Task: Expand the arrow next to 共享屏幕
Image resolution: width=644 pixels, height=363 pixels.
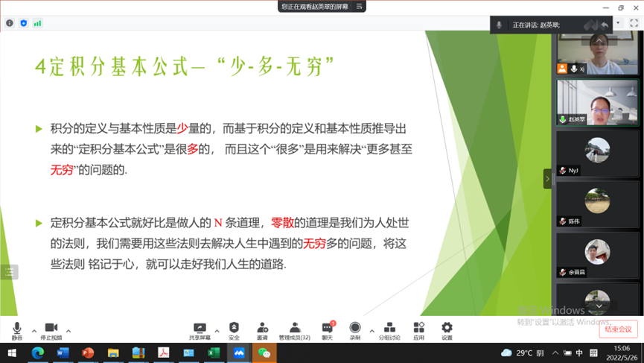Action: (x=217, y=331)
